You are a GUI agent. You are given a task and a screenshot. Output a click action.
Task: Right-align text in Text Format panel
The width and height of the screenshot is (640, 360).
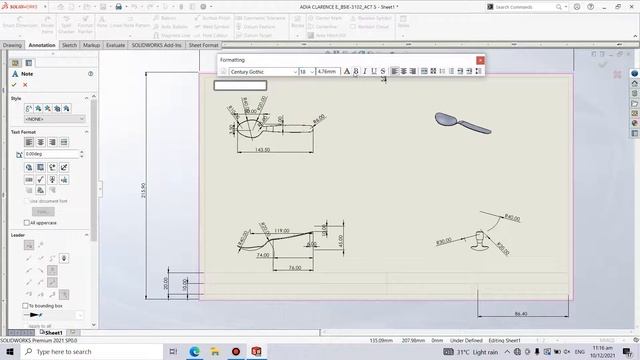[x=52, y=142]
